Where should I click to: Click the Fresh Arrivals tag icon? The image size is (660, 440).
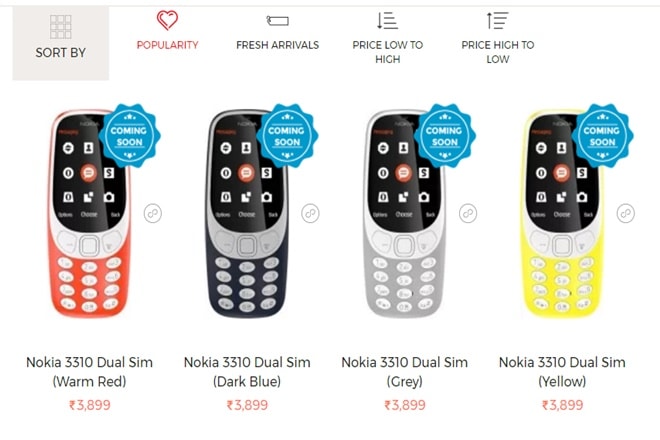pyautogui.click(x=278, y=20)
